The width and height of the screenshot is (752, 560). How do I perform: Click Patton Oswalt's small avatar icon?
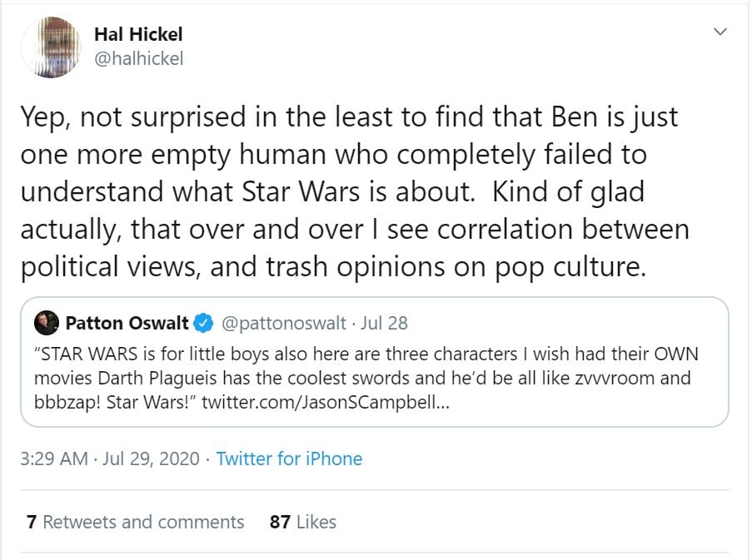(47, 323)
